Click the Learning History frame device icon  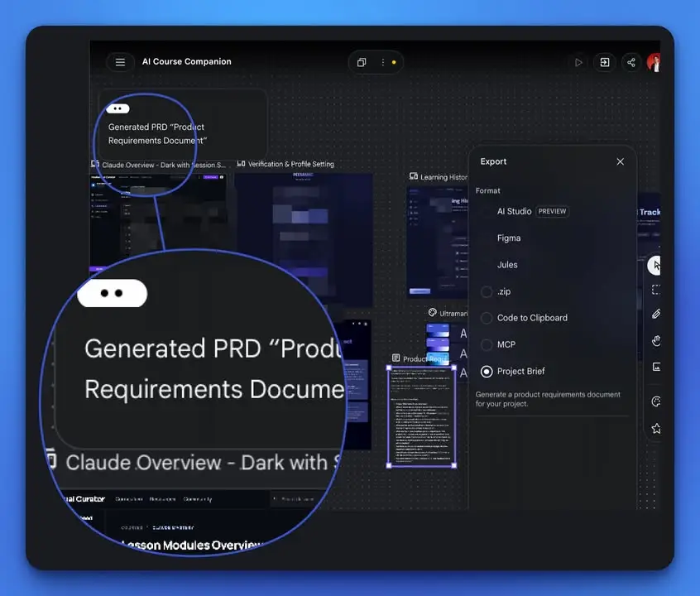414,176
